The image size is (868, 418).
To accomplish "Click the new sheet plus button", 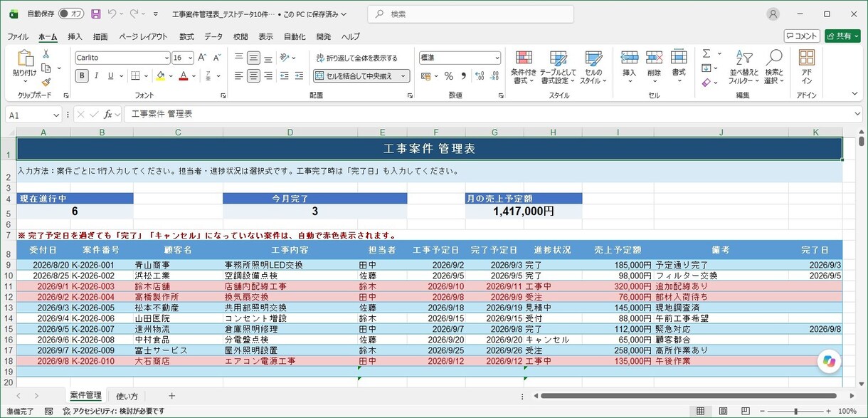I will 171,396.
